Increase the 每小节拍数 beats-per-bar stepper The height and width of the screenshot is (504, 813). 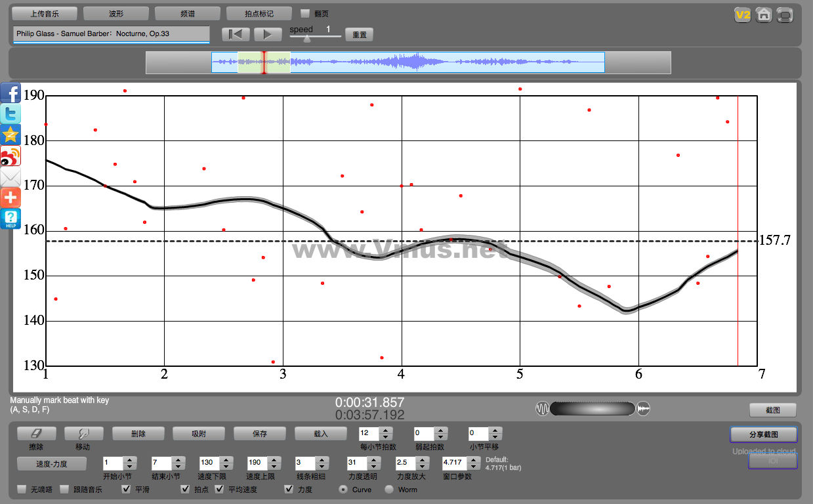(386, 430)
